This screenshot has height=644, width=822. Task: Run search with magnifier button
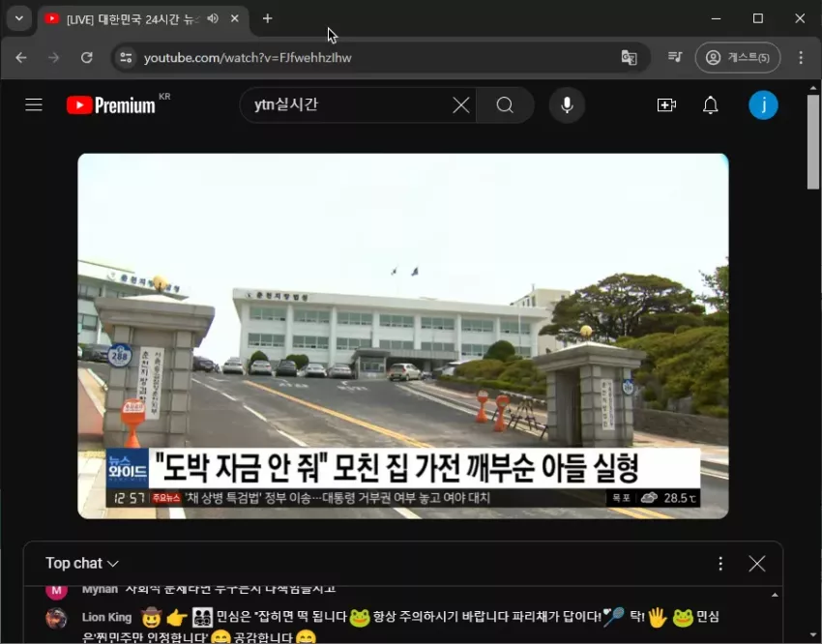[x=505, y=104]
